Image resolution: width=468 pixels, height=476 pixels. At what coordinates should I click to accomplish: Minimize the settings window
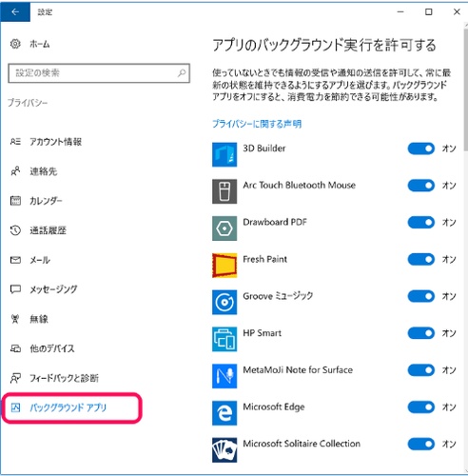[x=400, y=11]
